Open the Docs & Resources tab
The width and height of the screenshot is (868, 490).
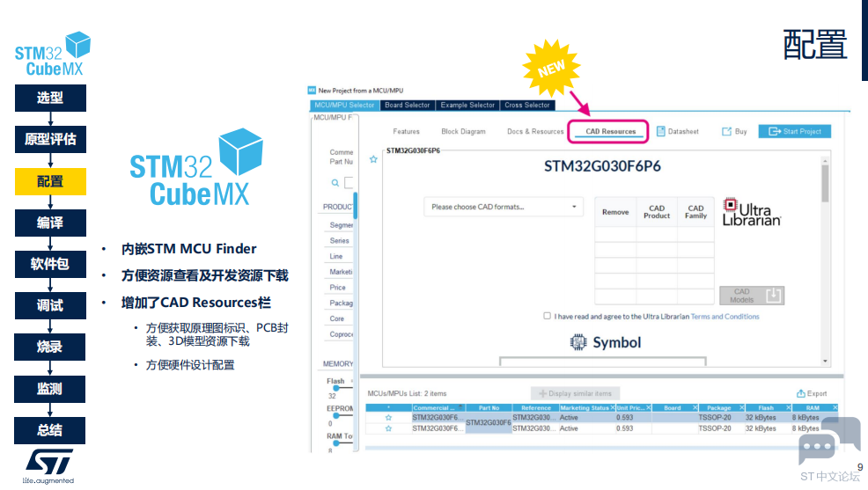coord(535,132)
